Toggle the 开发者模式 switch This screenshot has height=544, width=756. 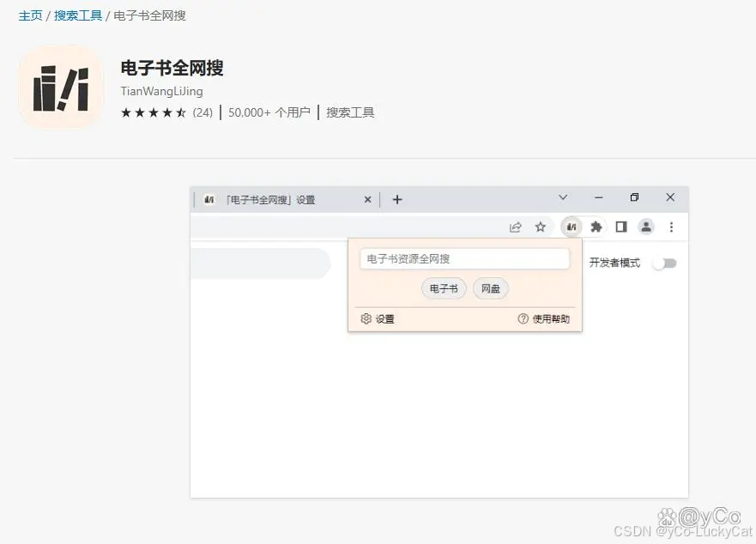665,263
